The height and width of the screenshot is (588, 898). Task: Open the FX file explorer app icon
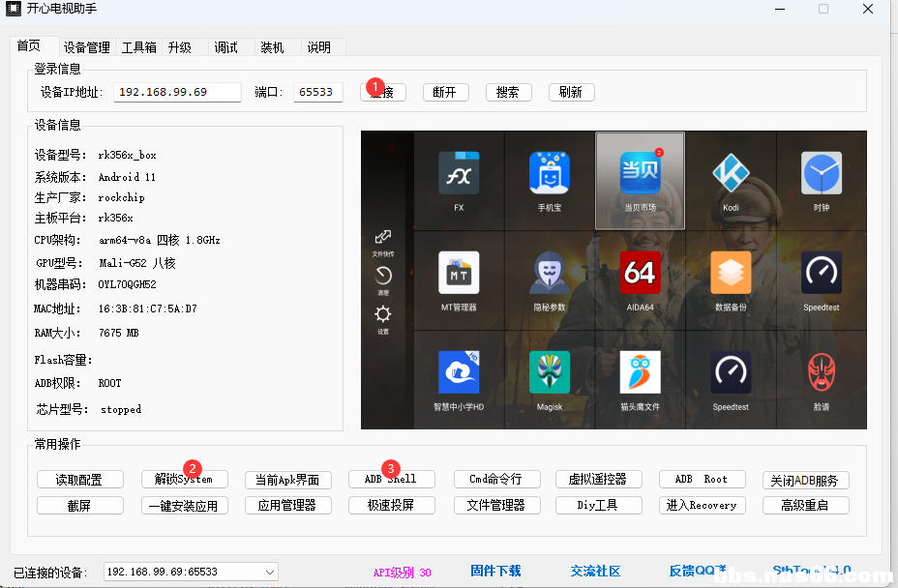459,174
